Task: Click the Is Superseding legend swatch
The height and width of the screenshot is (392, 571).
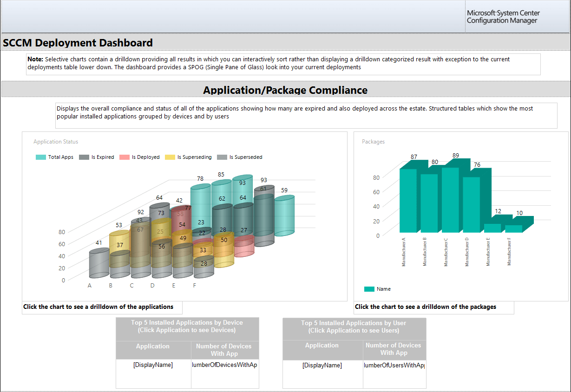Action: 170,157
